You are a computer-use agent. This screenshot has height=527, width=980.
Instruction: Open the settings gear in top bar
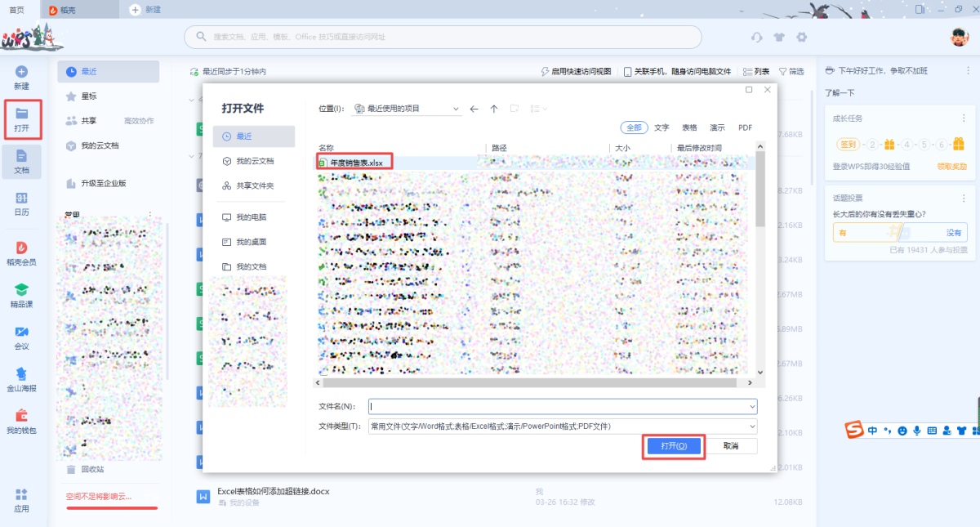point(802,37)
